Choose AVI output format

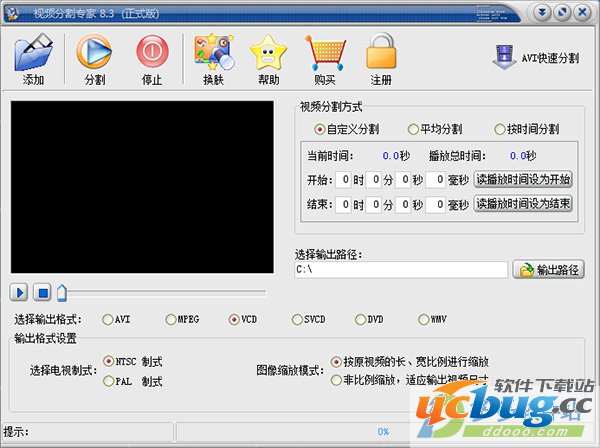tap(116, 319)
